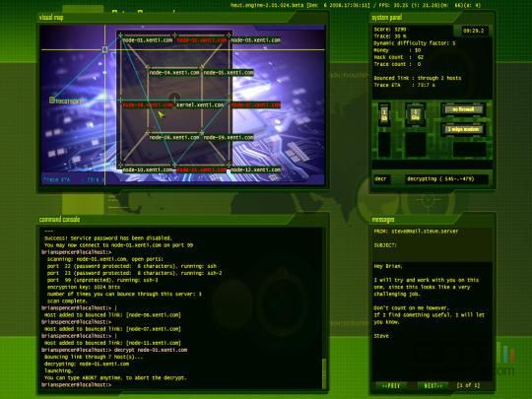The width and height of the screenshot is (532, 399).
Task: Click the 'Bounced link : through 2 hosts' line
Action: coord(418,78)
